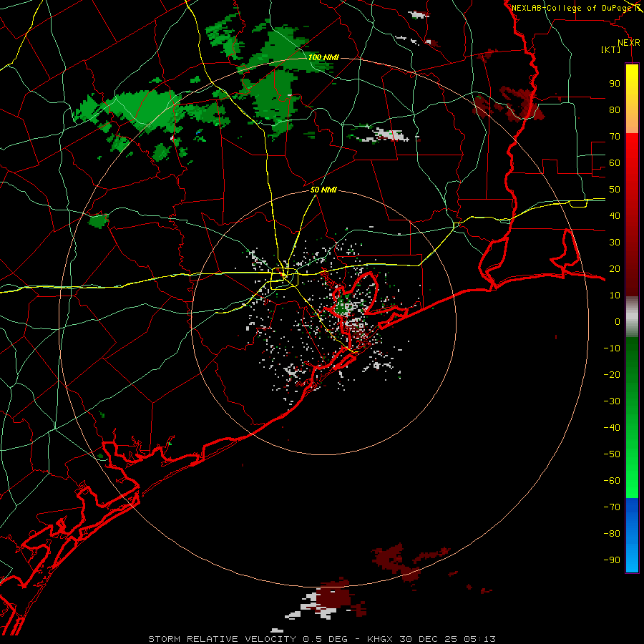
Task: Click the 70 value on the velocity scale
Action: 615,137
